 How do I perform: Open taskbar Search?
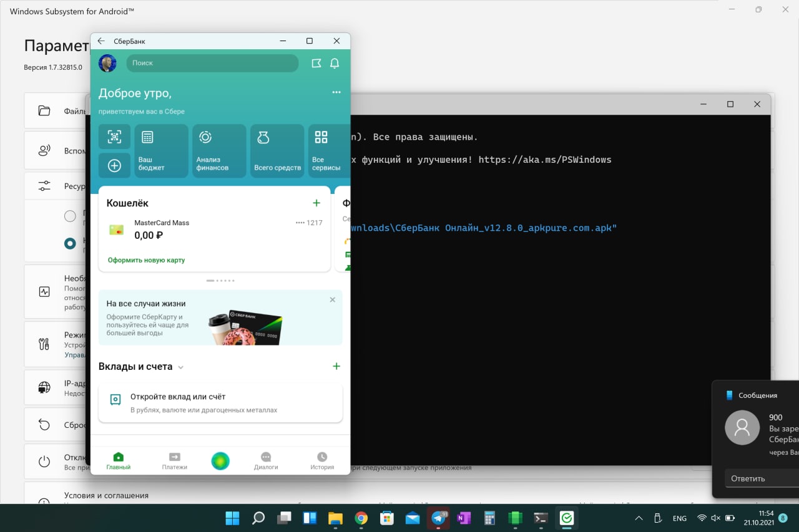tap(258, 518)
